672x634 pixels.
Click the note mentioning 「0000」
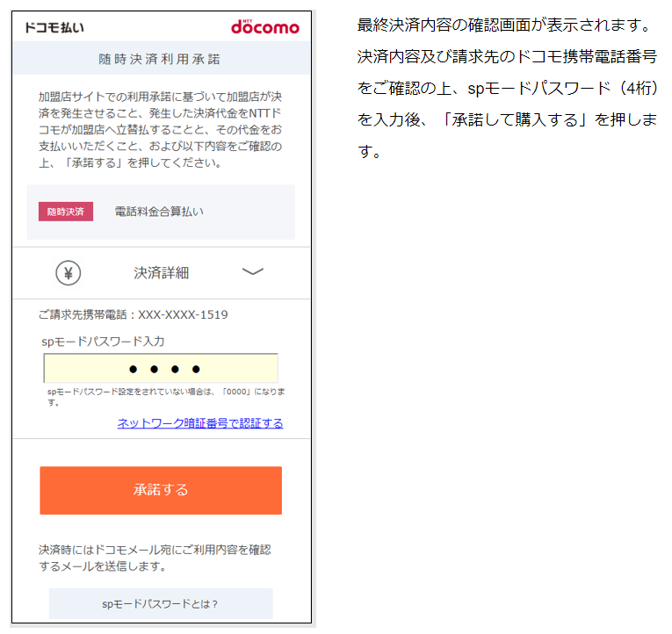(166, 397)
